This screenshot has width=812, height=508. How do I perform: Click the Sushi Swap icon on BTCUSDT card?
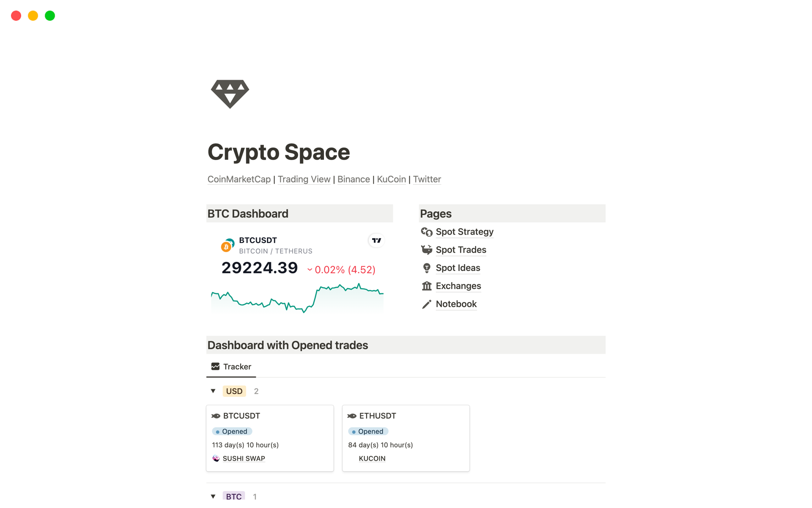216,458
